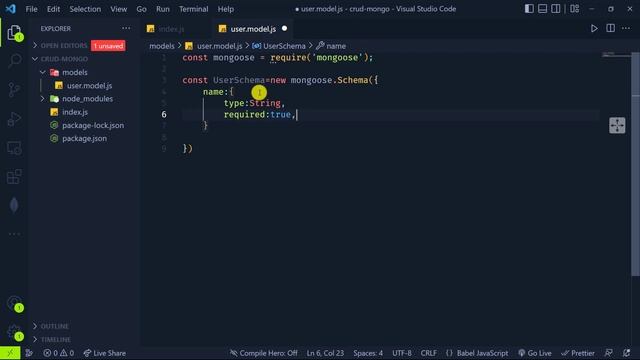Screen dimensions: 640x360
Task: Open notifications bell
Action: point(627,353)
